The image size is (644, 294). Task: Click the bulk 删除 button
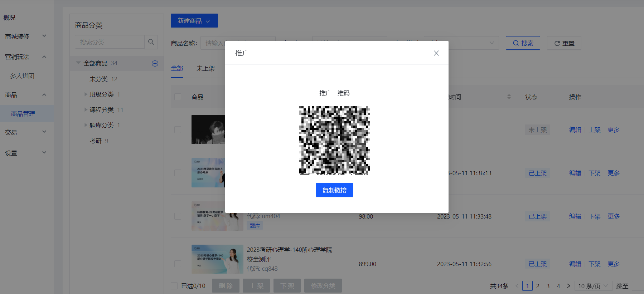coord(226,286)
